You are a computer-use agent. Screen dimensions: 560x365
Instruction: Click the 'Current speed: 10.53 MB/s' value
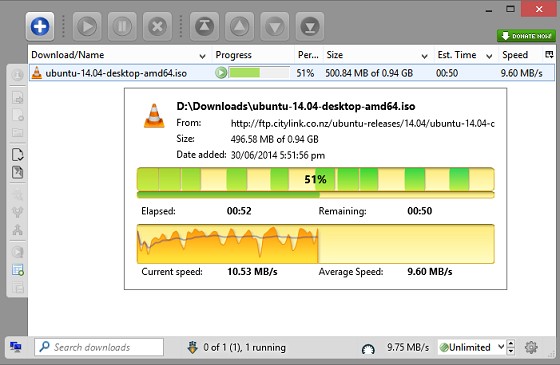point(252,272)
